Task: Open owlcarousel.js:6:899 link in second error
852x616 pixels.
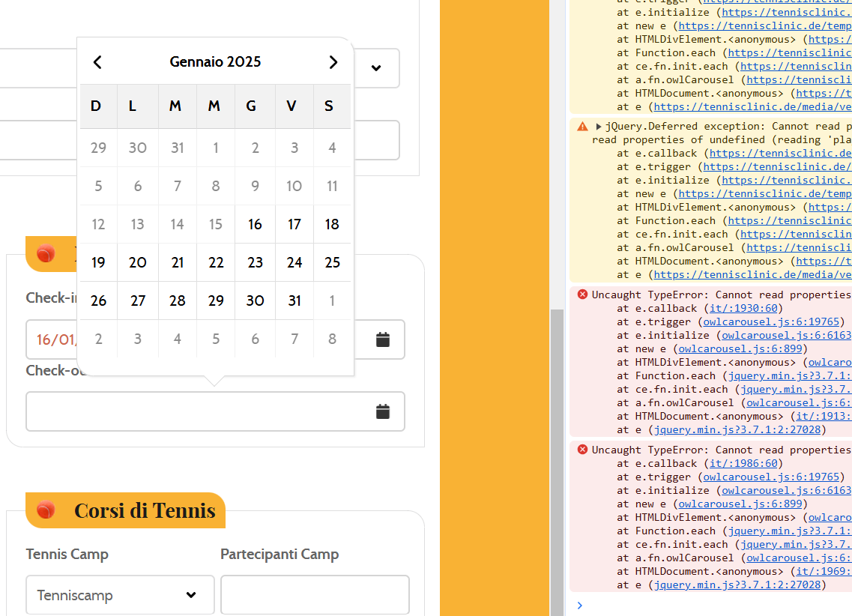Action: [740, 504]
